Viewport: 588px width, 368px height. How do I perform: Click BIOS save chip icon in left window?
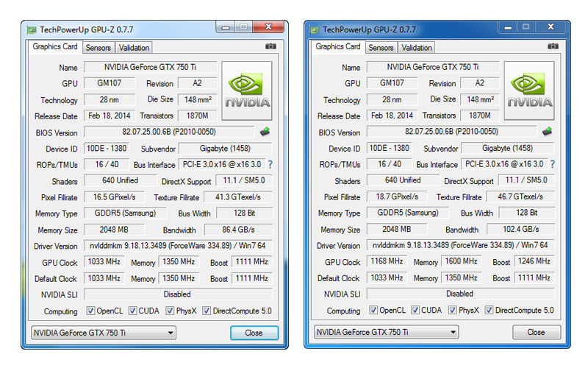pos(265,132)
